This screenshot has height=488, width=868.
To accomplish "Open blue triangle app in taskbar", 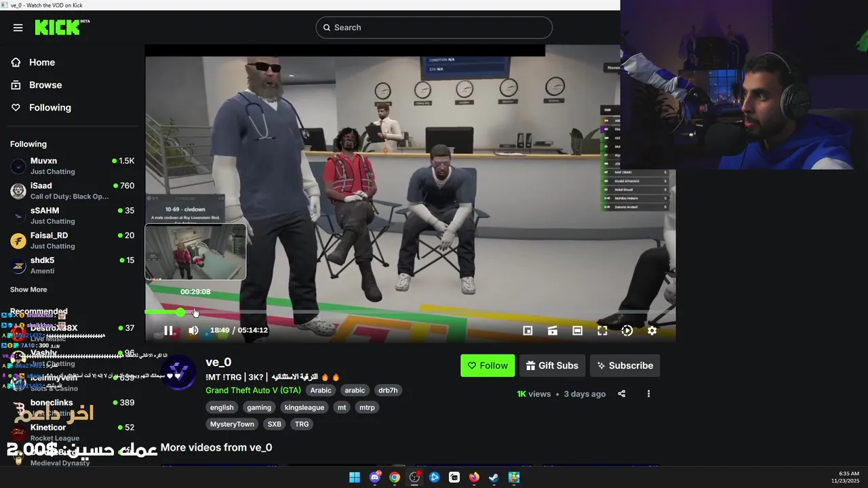I will coord(435,477).
